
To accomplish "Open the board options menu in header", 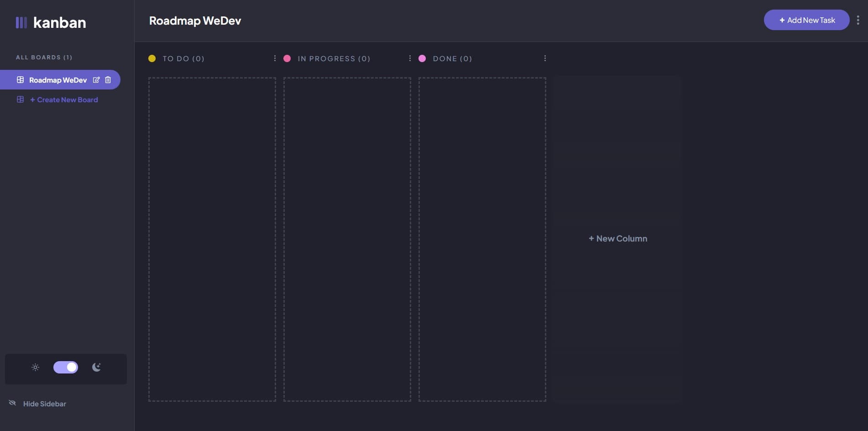I will tap(858, 20).
